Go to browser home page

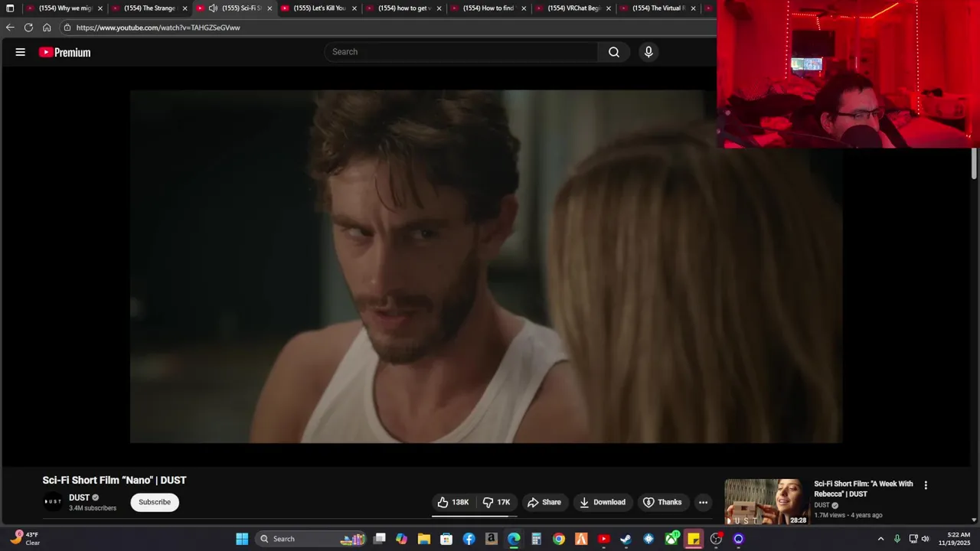tap(47, 28)
